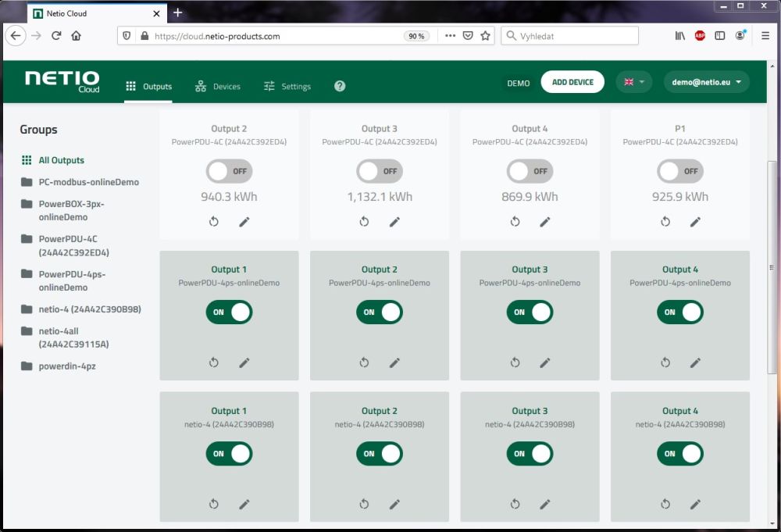Screen dimensions: 781x532
Task: Restart Output 1 of PowerPDU-4ps-onlineDemo
Action: pos(214,362)
